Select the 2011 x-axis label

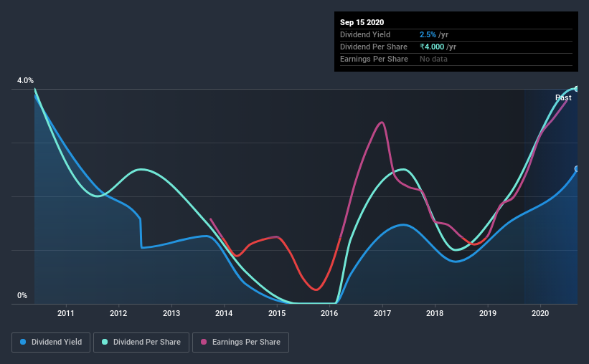coord(66,313)
